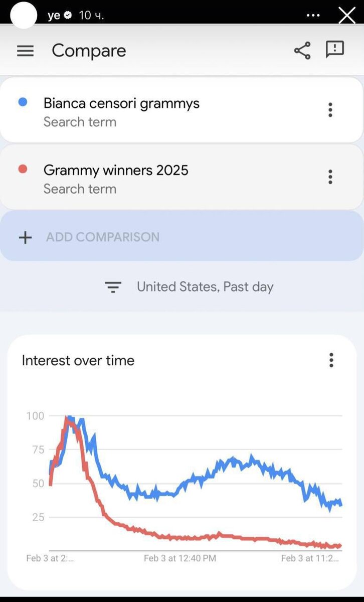Edit the Bianca censori grammys search term
This screenshot has height=602, width=364.
point(121,103)
